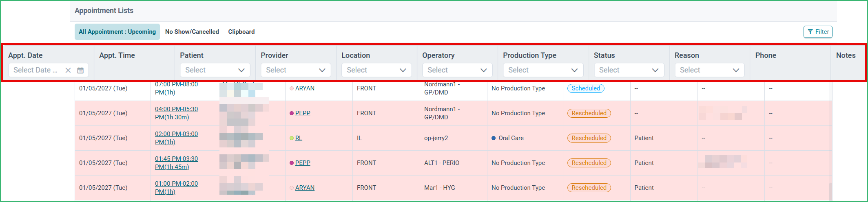Expand the Location filter dropdown

376,70
